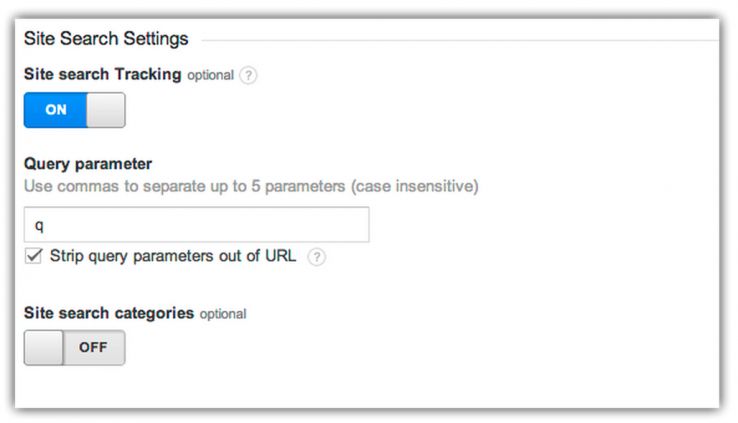Focus the Query parameter text field
Image resolution: width=738 pixels, height=423 pixels.
click(x=197, y=225)
